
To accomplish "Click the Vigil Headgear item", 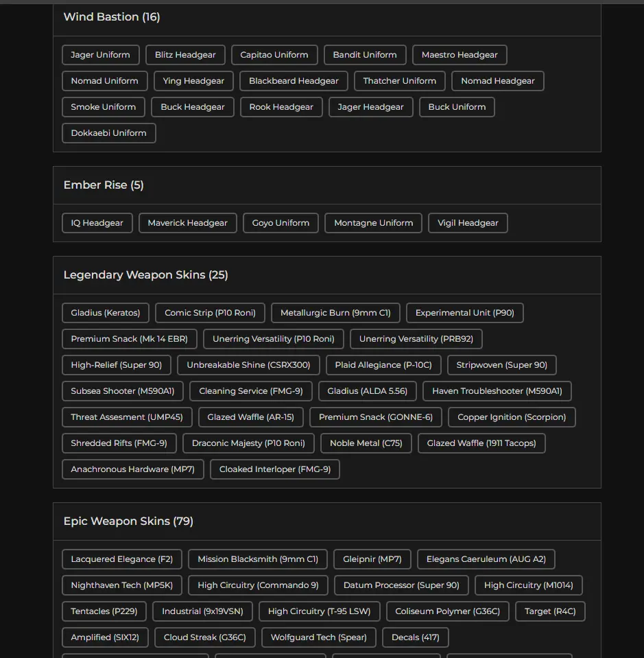I will [x=468, y=223].
